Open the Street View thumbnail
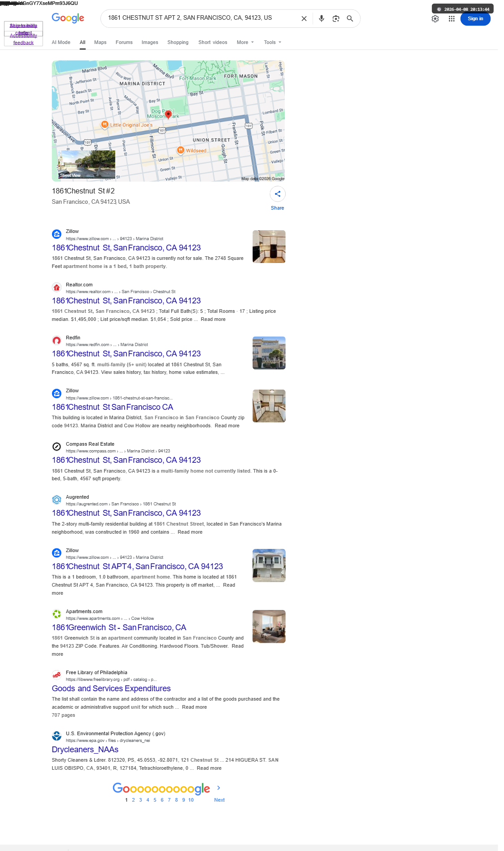This screenshot has height=851, width=504. point(87,164)
